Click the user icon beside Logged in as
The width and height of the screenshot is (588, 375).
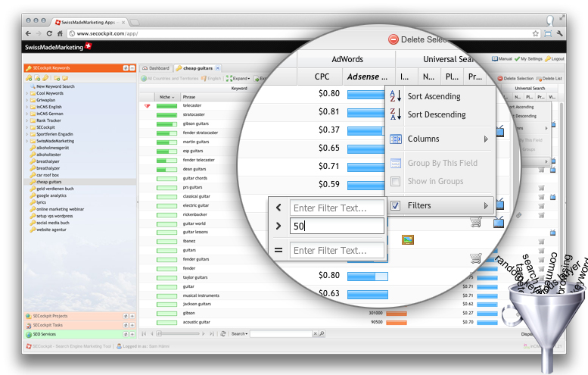[119, 346]
